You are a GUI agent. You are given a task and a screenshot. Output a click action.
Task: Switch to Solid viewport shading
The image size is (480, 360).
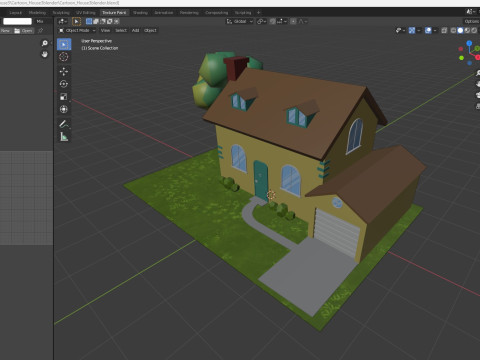pyautogui.click(x=460, y=30)
